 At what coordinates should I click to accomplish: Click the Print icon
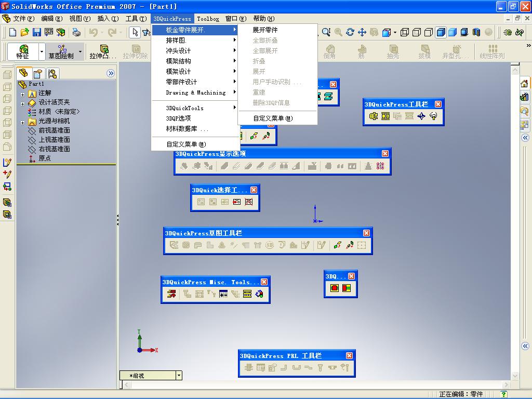(77, 32)
